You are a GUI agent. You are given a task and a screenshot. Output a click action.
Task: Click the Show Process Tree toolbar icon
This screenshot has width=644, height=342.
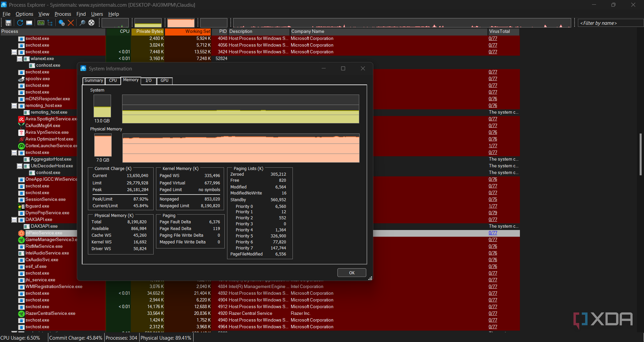pos(50,23)
